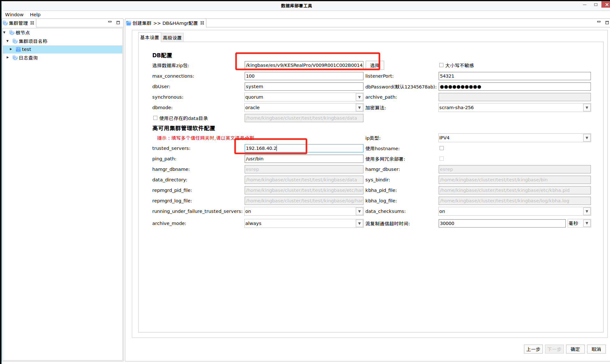Image resolution: width=610 pixels, height=364 pixels.
Task: Maximize the DB&HAmgr配置 editor panel
Action: pos(607,23)
